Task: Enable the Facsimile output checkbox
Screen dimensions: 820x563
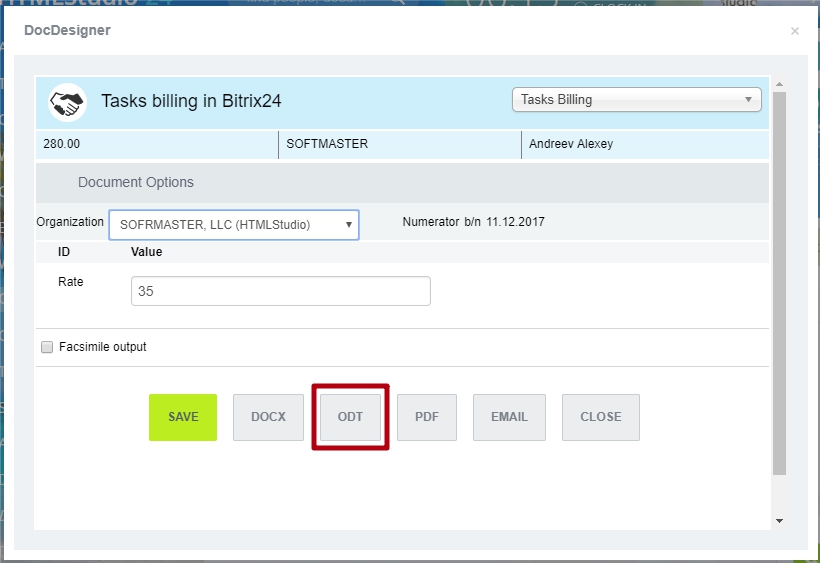Action: [47, 347]
